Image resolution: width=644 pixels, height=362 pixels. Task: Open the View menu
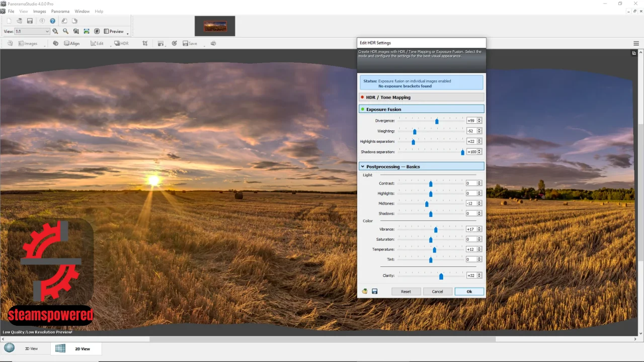tap(24, 11)
